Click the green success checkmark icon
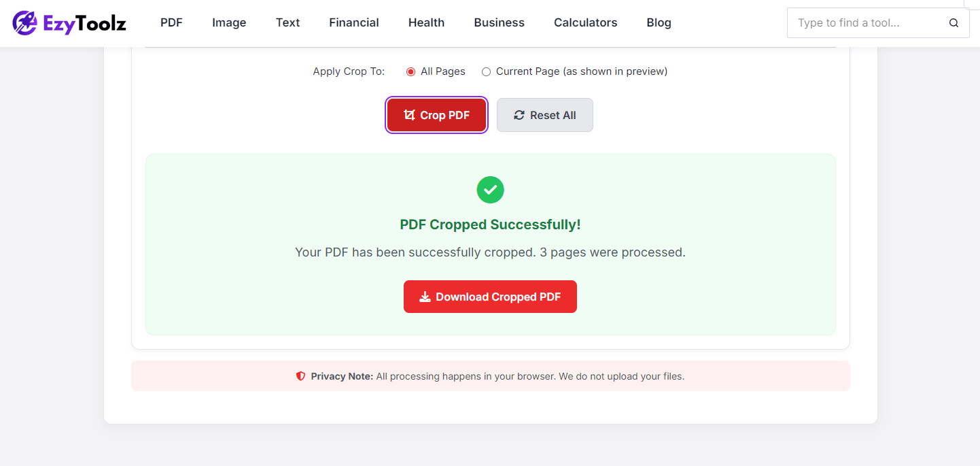The width and height of the screenshot is (980, 466). [x=490, y=190]
